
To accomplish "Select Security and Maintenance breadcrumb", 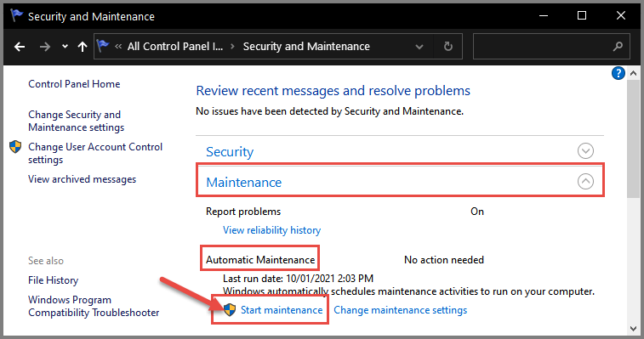I will tap(306, 47).
